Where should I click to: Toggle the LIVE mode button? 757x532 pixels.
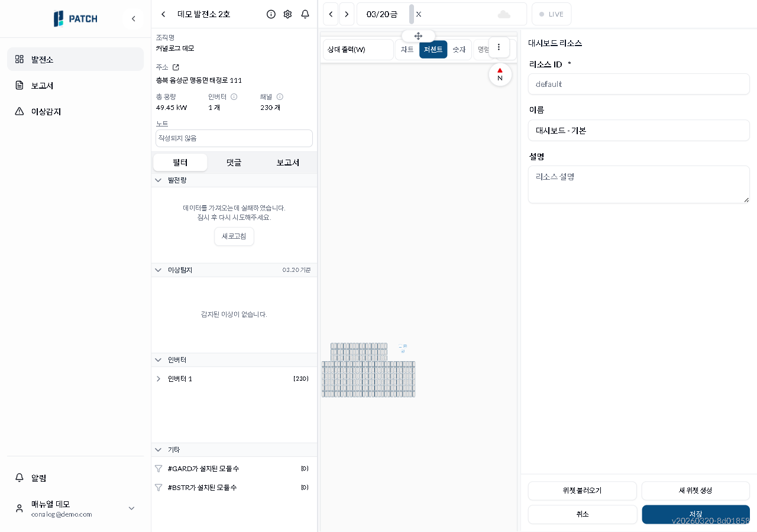point(551,14)
